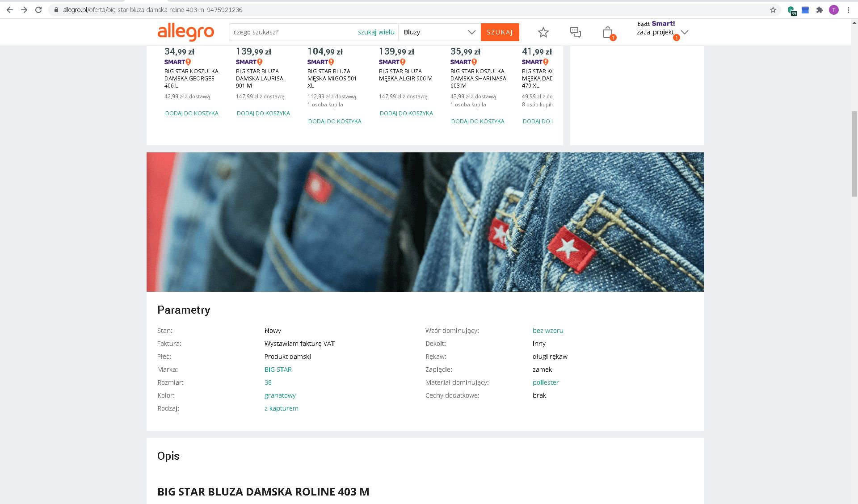Open the favorites star icon in Allegro header
Viewport: 858px width, 504px height.
[x=543, y=32]
